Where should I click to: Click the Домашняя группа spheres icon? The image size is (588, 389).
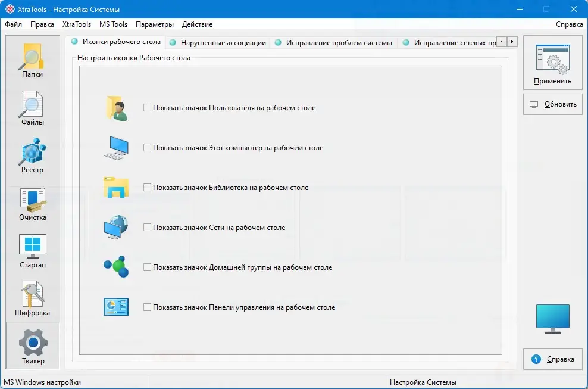click(x=116, y=267)
